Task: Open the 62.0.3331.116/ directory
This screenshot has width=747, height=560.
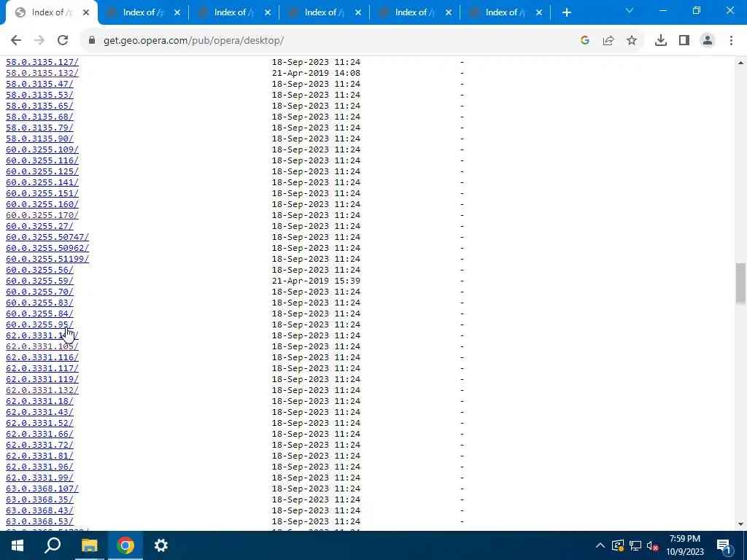Action: coord(42,357)
